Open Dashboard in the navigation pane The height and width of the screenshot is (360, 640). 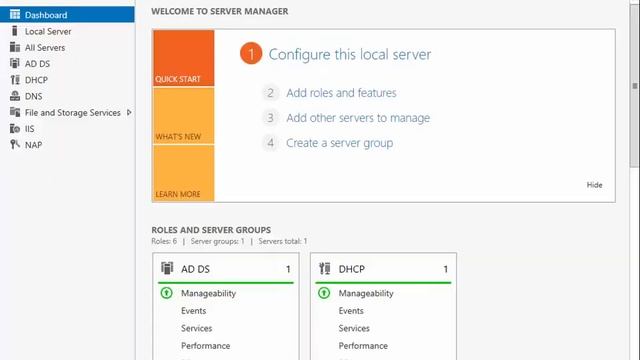[x=67, y=15]
